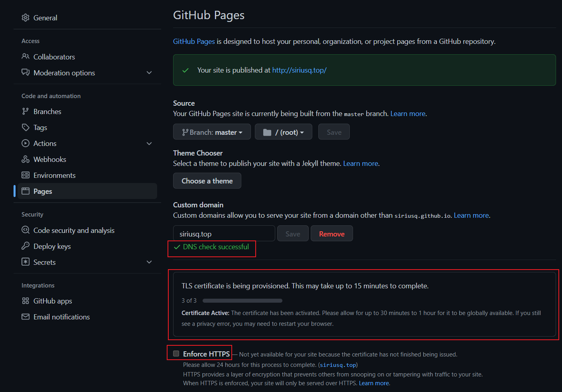
Task: Expand the Secrets submenu chevron
Action: (x=149, y=262)
